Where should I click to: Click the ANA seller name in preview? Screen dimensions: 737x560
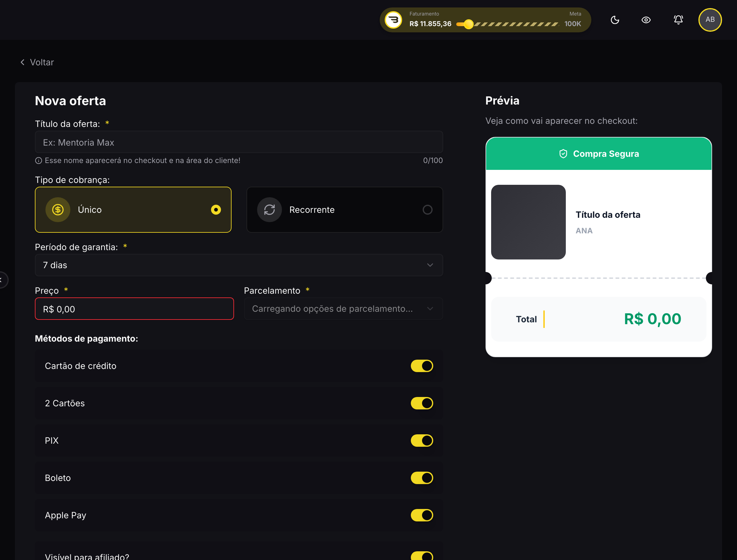[x=584, y=231]
